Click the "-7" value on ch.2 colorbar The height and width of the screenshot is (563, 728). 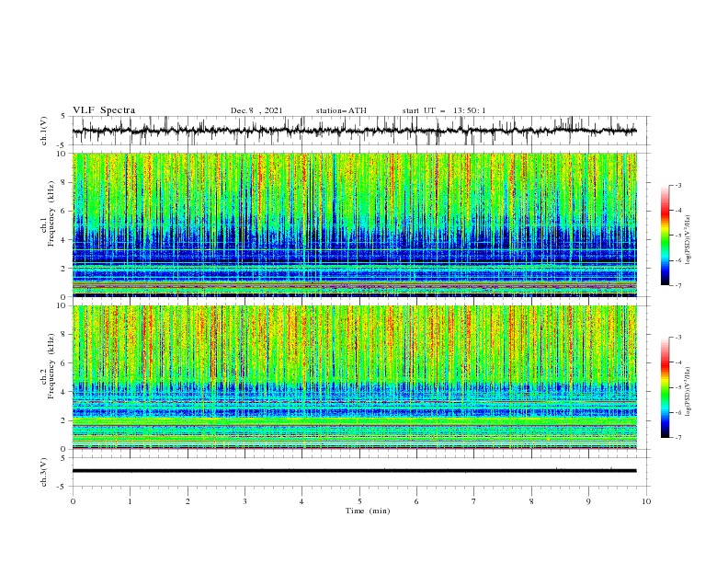coord(678,437)
